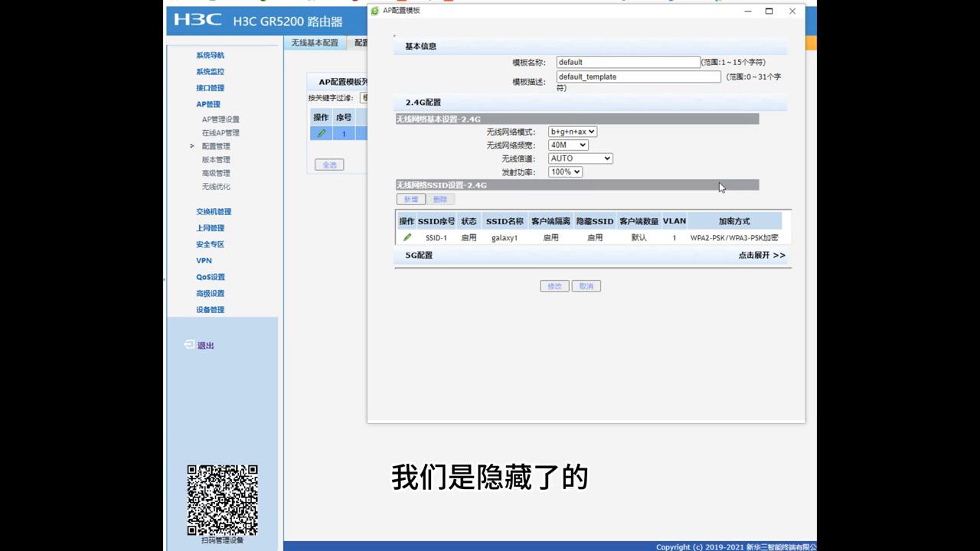Open the 无线网络频宽 40M dropdown
The height and width of the screenshot is (551, 980).
click(x=567, y=145)
